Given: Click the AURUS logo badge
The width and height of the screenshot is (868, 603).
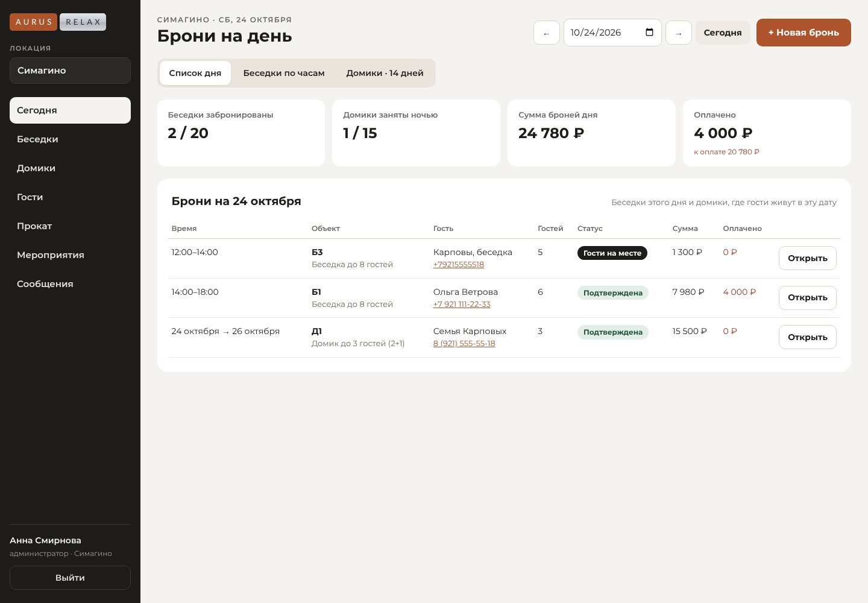Looking at the screenshot, I should coord(34,22).
